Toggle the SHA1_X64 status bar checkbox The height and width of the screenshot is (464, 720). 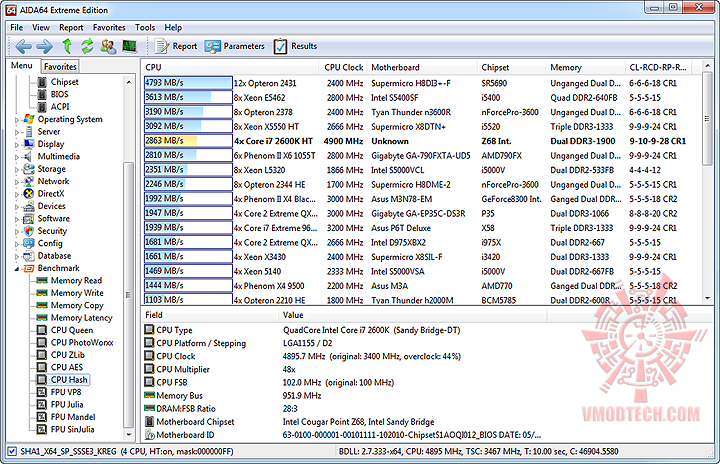(x=12, y=451)
